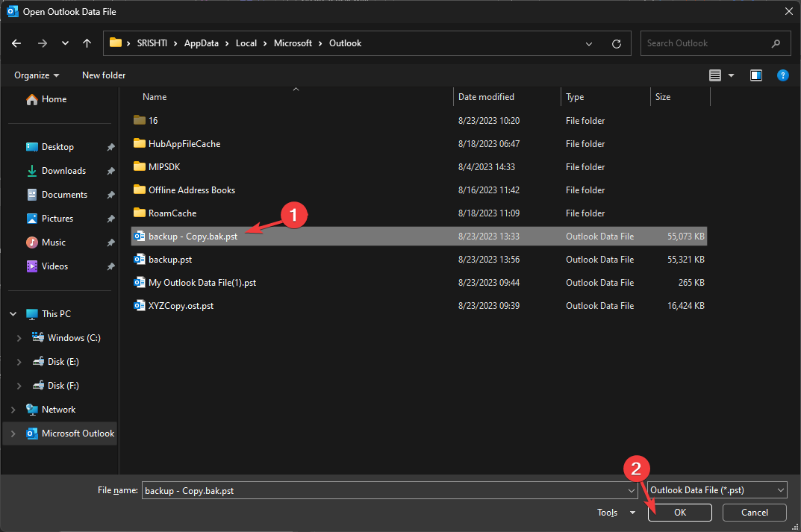Select the MIPSDK folder
The image size is (801, 532).
pos(419,167)
